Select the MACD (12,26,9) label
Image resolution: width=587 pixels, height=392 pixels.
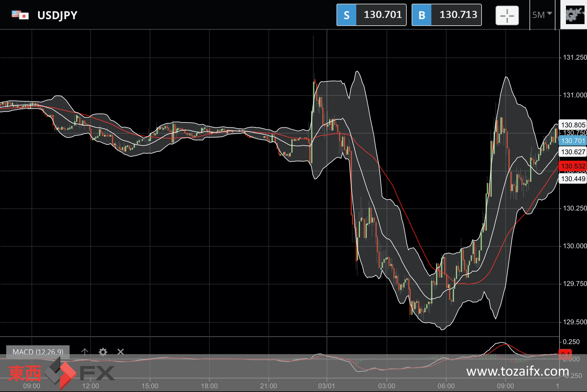[x=38, y=352]
